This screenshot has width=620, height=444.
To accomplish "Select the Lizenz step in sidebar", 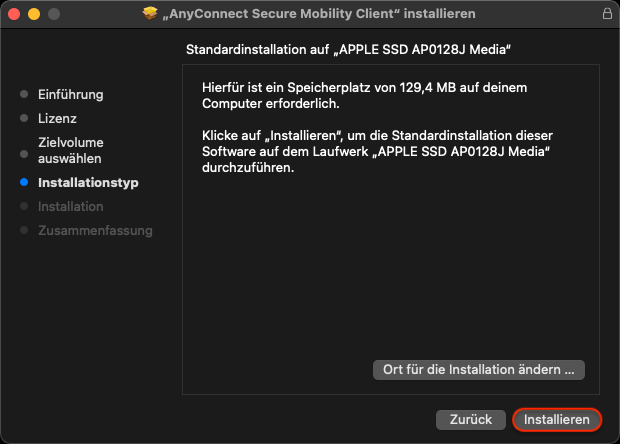I will coord(57,119).
